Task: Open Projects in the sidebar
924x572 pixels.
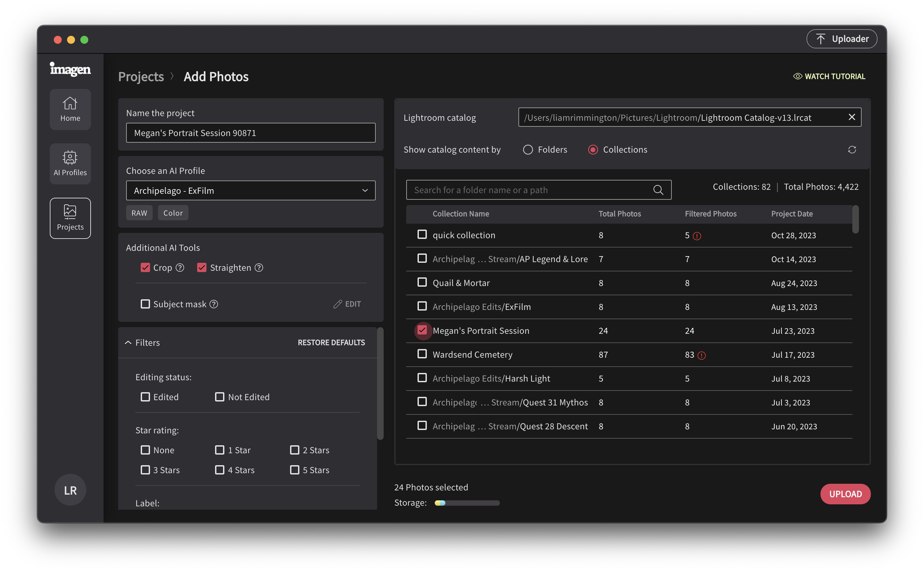Action: click(70, 218)
